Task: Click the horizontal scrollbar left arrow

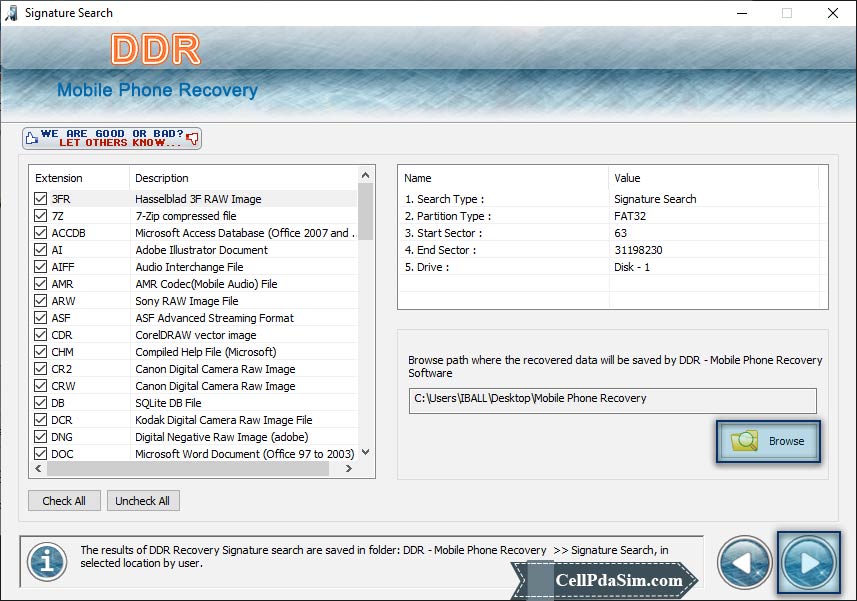Action: [38, 468]
